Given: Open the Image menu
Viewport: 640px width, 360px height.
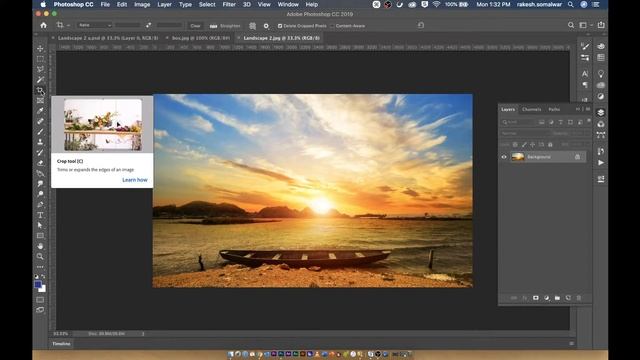Looking at the screenshot, I should click(142, 4).
